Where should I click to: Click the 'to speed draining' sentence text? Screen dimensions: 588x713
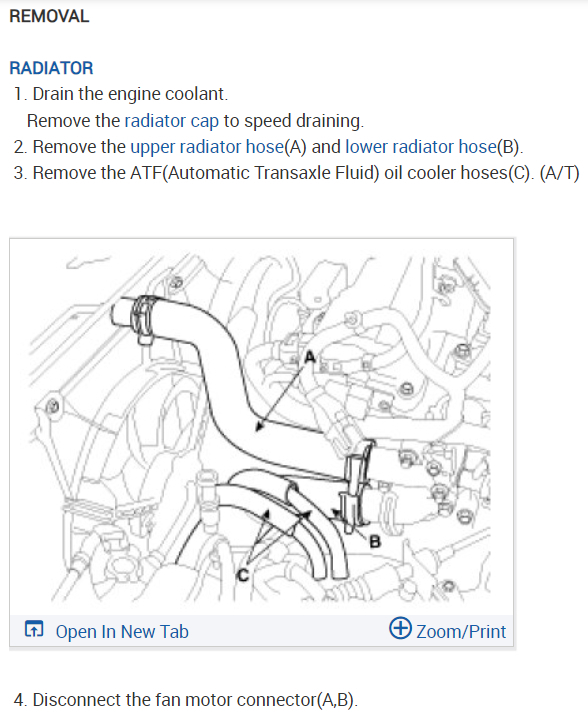[294, 121]
